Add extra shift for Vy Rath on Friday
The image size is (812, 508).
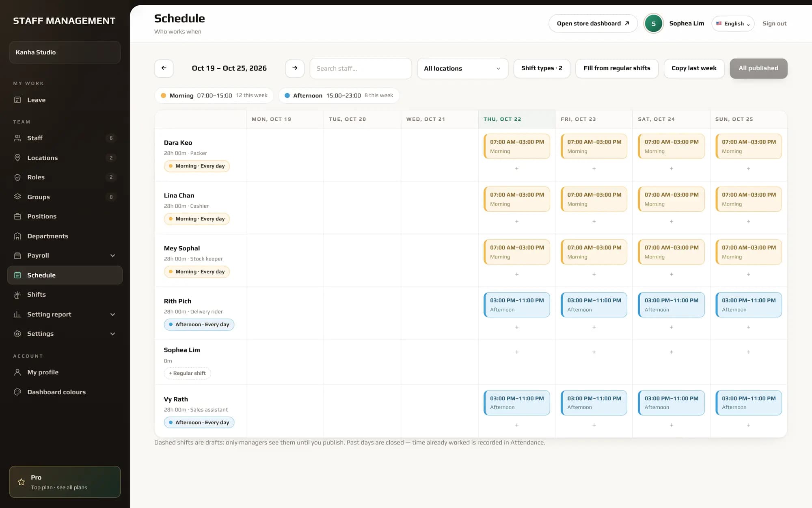point(594,425)
